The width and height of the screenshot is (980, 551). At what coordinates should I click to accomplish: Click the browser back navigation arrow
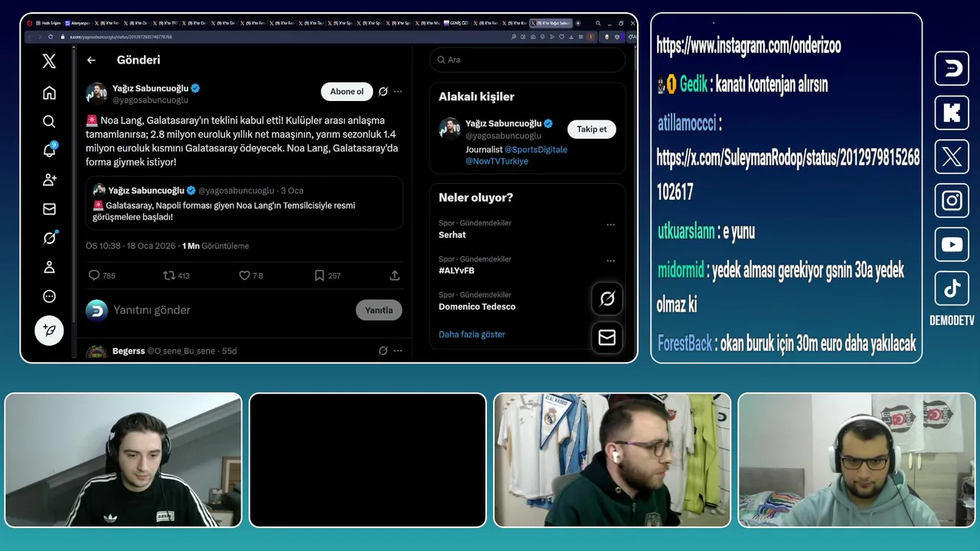(x=30, y=36)
